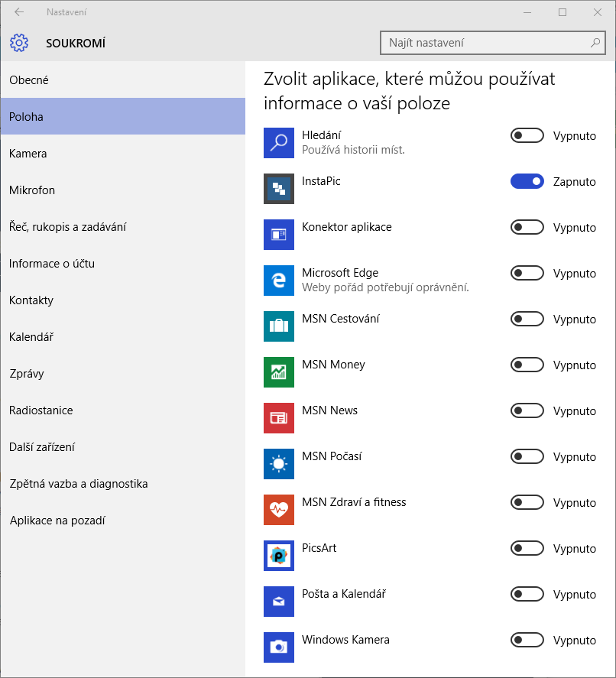Screen dimensions: 616x678
Task: Open the Obecné privacy section
Action: click(x=123, y=79)
